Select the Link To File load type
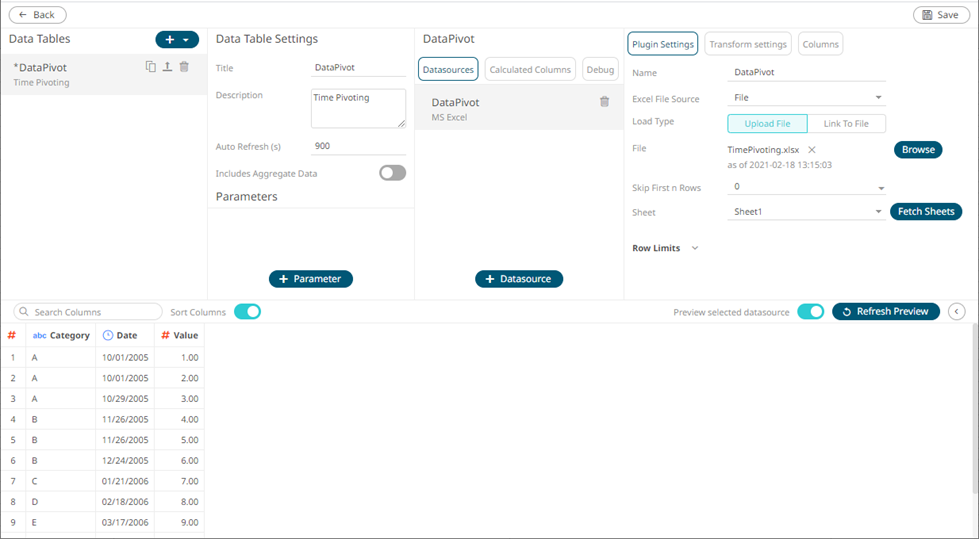 tap(846, 124)
